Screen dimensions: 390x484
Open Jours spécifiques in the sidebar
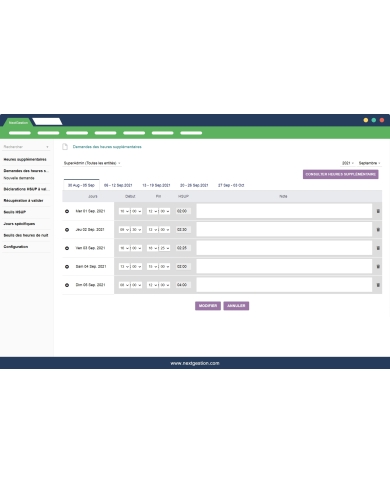coord(19,224)
